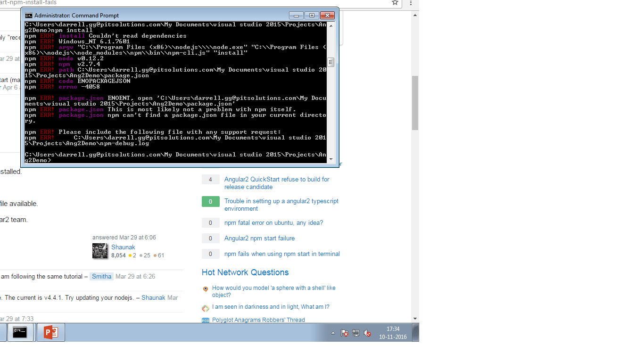
Task: Click the browser page scrollbar thumb
Action: (415, 103)
